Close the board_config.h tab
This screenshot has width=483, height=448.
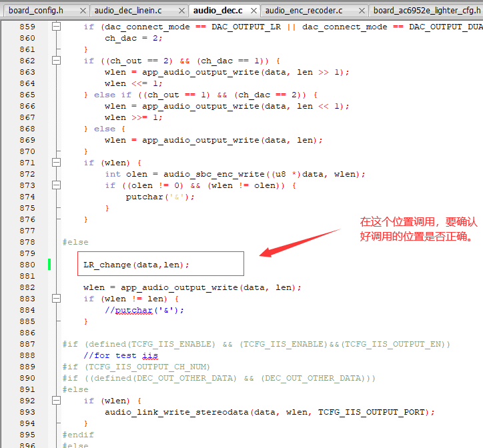83,11
